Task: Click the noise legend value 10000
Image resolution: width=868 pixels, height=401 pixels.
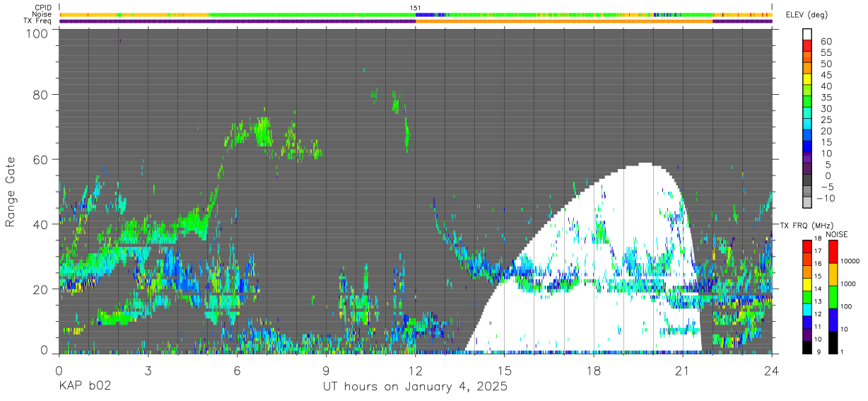Action: click(x=852, y=261)
